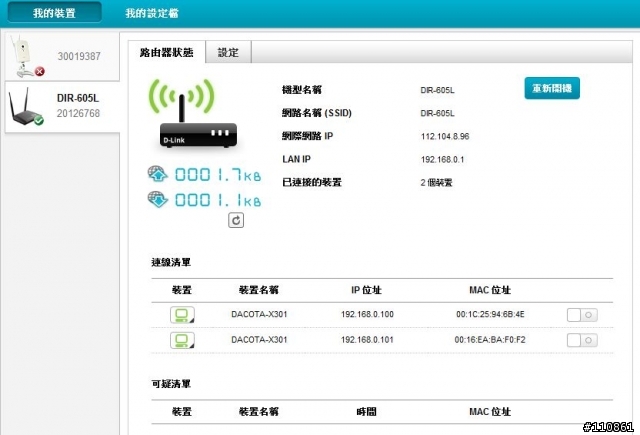This screenshot has width=640, height=435.
Task: Click IP address 192.168.0.100
Action: point(367,314)
